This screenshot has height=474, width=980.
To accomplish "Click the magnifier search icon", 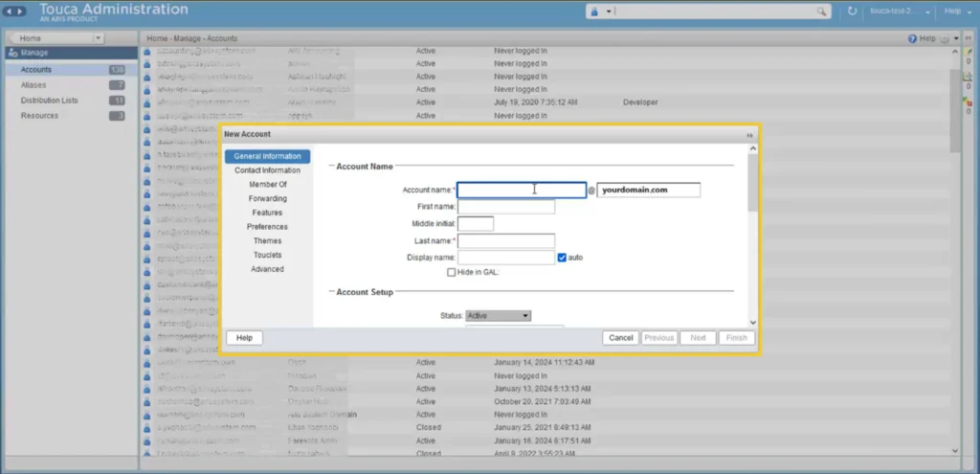I will tap(821, 11).
